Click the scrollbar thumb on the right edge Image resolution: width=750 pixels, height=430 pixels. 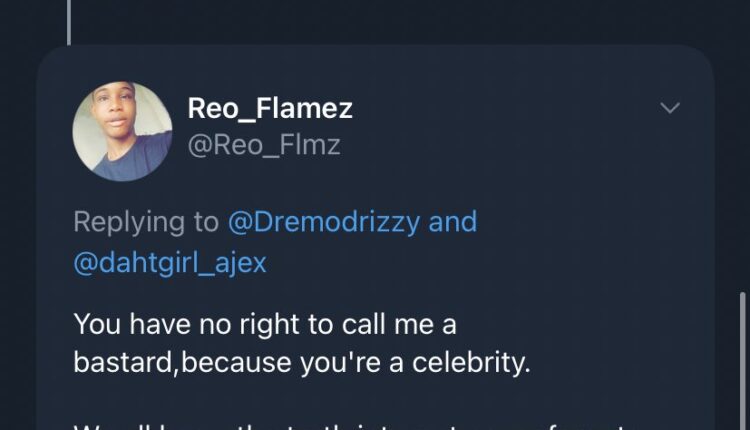tap(741, 360)
